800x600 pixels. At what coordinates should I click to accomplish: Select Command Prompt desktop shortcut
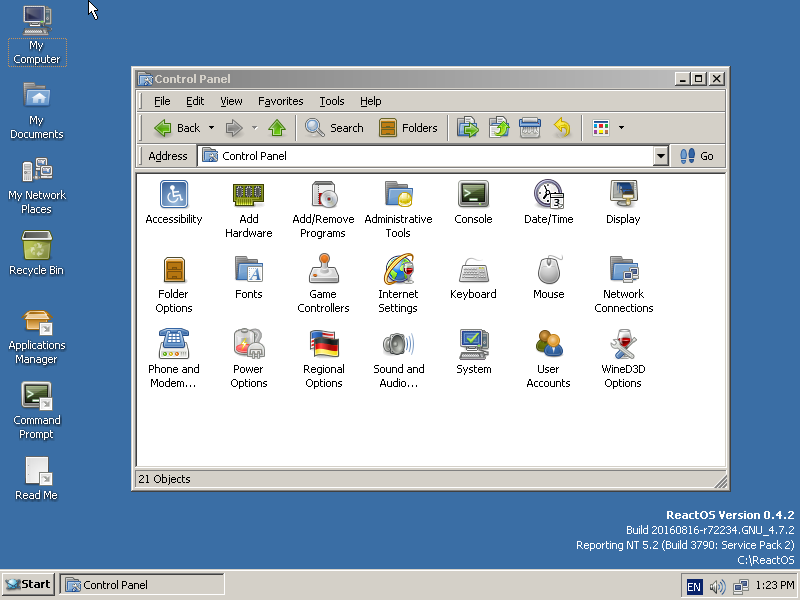(37, 411)
